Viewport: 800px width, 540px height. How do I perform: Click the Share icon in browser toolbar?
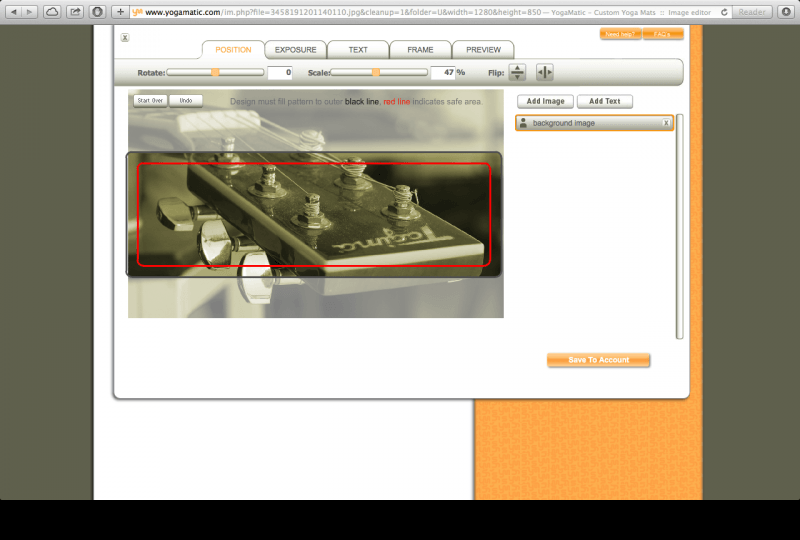pos(74,11)
